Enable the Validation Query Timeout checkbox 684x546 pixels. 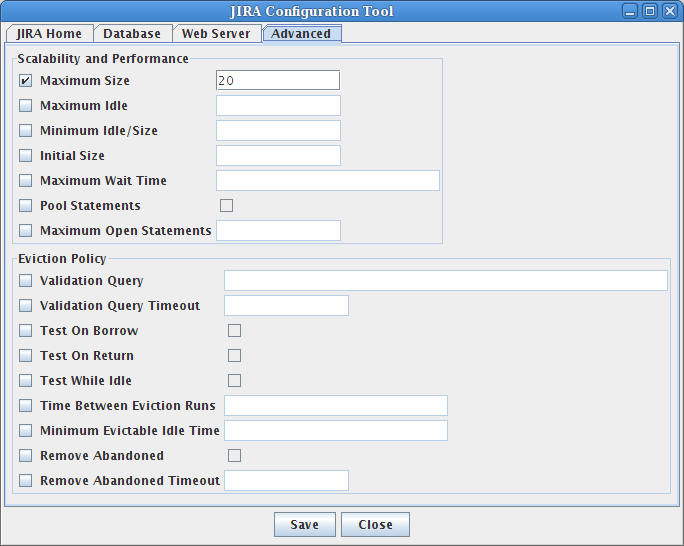pyautogui.click(x=25, y=306)
